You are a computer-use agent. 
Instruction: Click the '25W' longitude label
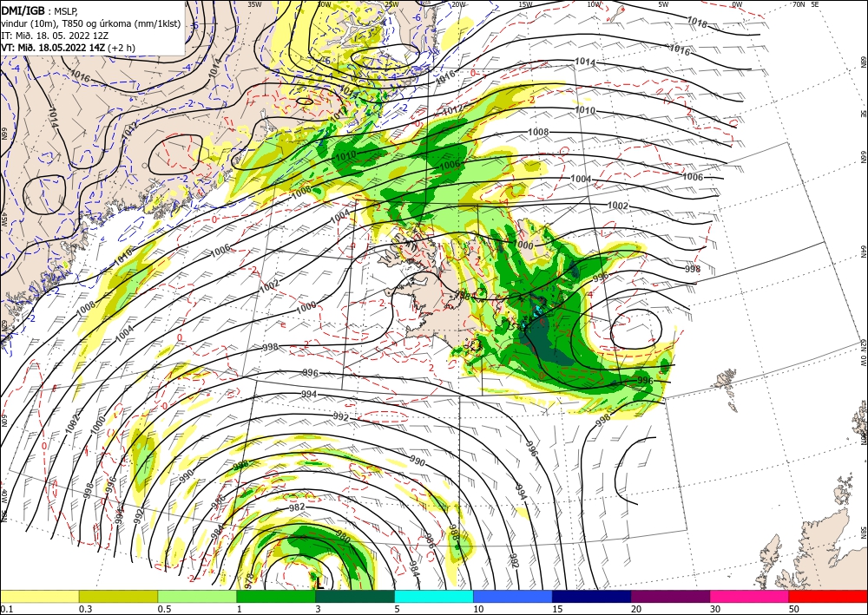(391, 3)
